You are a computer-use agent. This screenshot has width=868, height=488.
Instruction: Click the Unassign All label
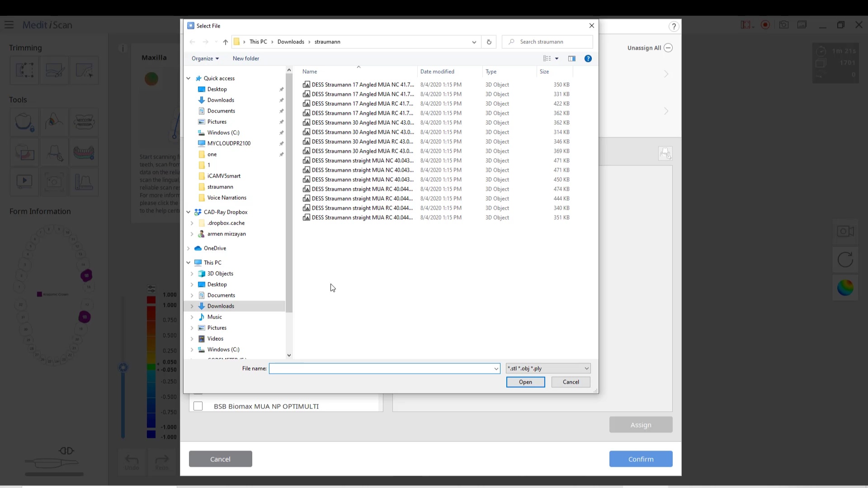[x=644, y=48]
